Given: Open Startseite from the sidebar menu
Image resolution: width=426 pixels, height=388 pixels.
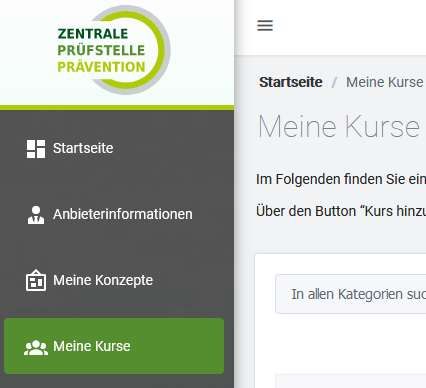Looking at the screenshot, I should point(83,148).
